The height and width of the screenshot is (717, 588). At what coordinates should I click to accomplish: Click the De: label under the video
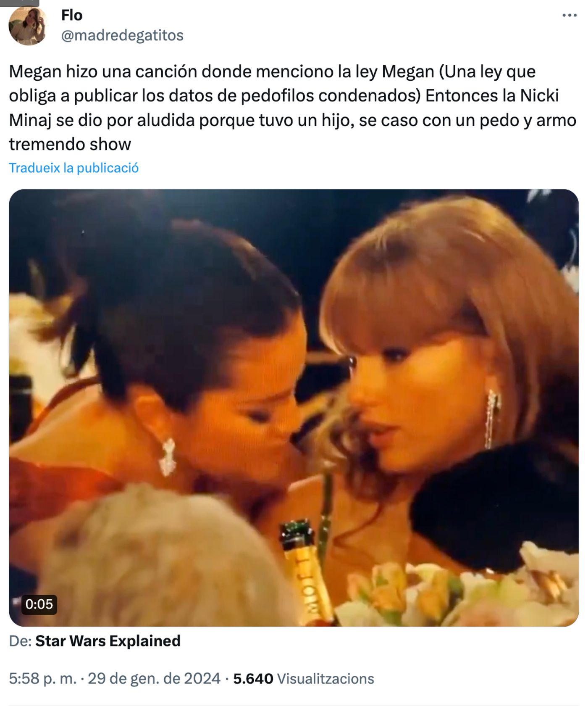click(20, 641)
